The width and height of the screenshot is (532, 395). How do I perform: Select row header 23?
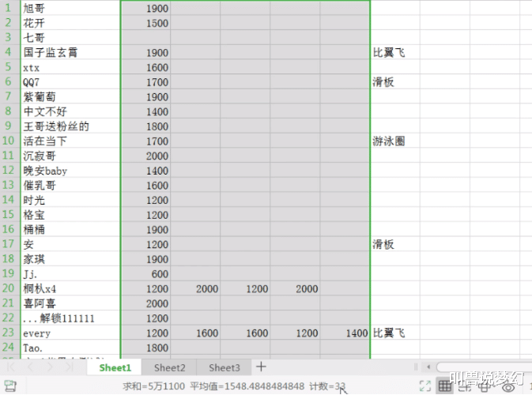9,333
